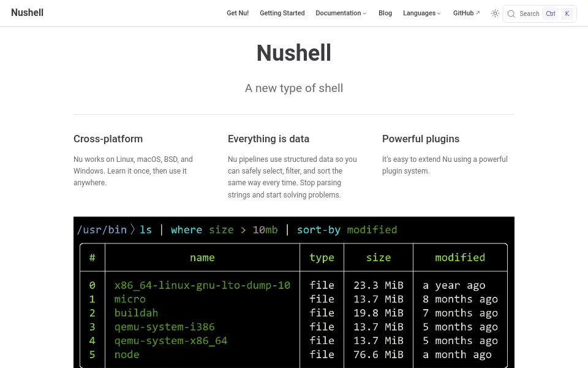Viewport: 588px width, 368px height.
Task: Click the search magnifier icon
Action: coord(511,14)
